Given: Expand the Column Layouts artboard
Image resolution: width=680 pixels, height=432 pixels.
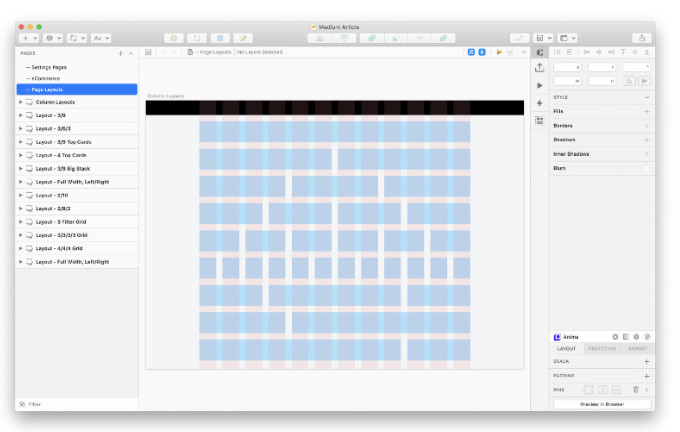Looking at the screenshot, I should tap(20, 102).
